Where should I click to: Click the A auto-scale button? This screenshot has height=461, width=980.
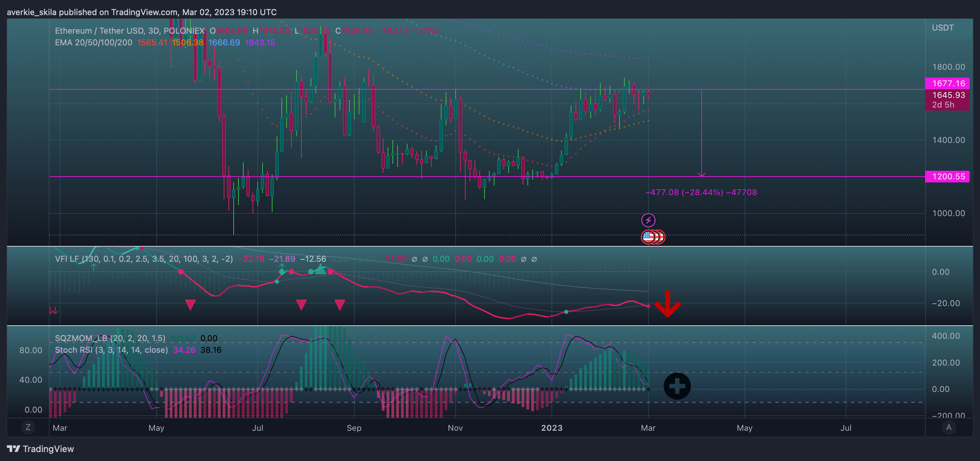tap(949, 427)
